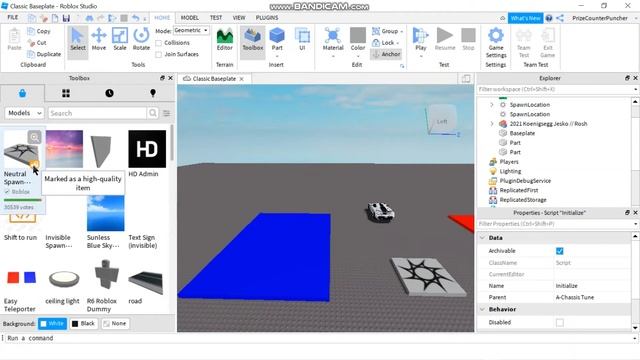
Task: Open the Toolbox Inventory grid tab
Action: [66, 93]
